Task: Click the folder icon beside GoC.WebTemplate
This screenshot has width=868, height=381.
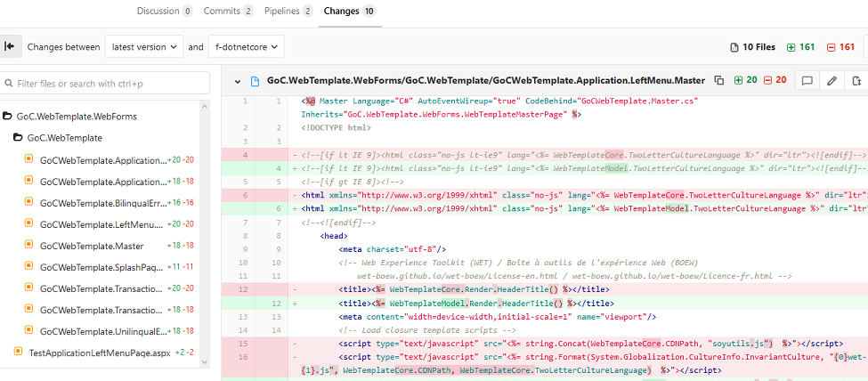Action: point(18,138)
